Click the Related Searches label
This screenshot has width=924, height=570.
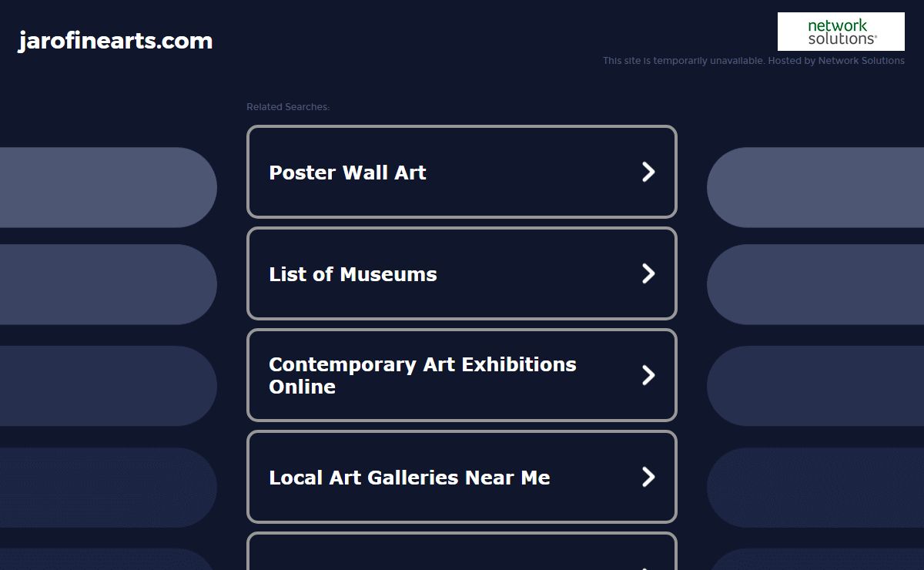[x=288, y=107]
